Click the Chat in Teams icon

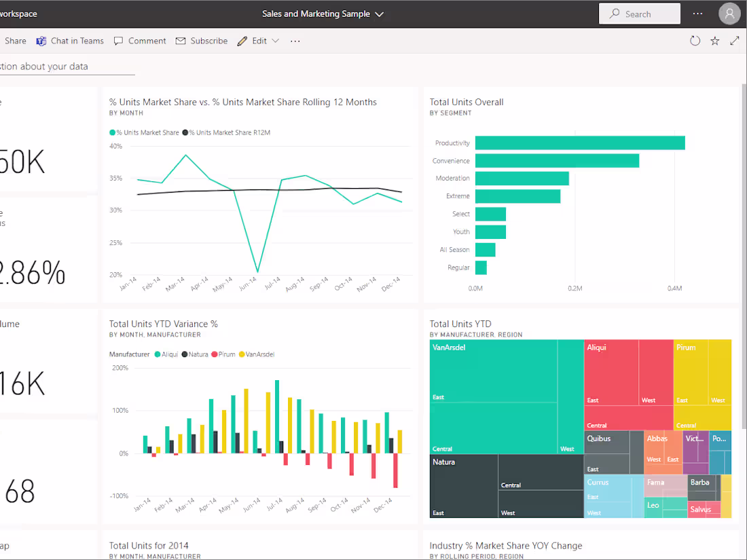click(41, 41)
